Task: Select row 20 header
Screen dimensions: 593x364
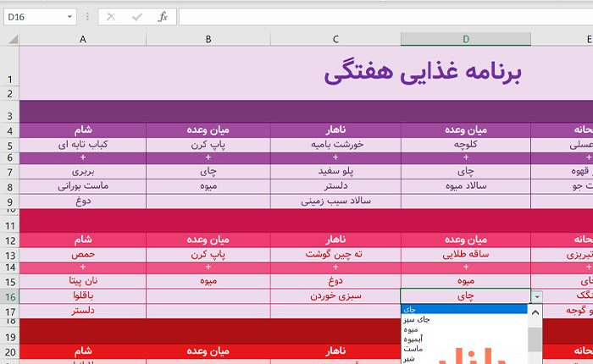Action: 9,352
